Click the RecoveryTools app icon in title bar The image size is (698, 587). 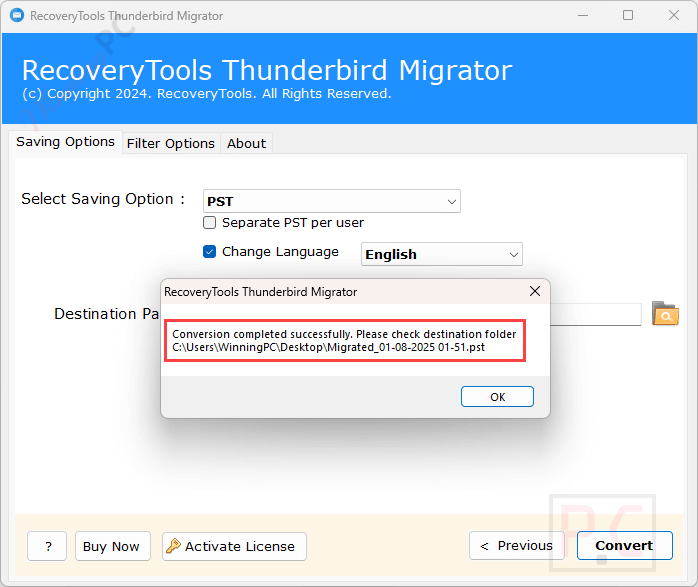click(x=15, y=16)
